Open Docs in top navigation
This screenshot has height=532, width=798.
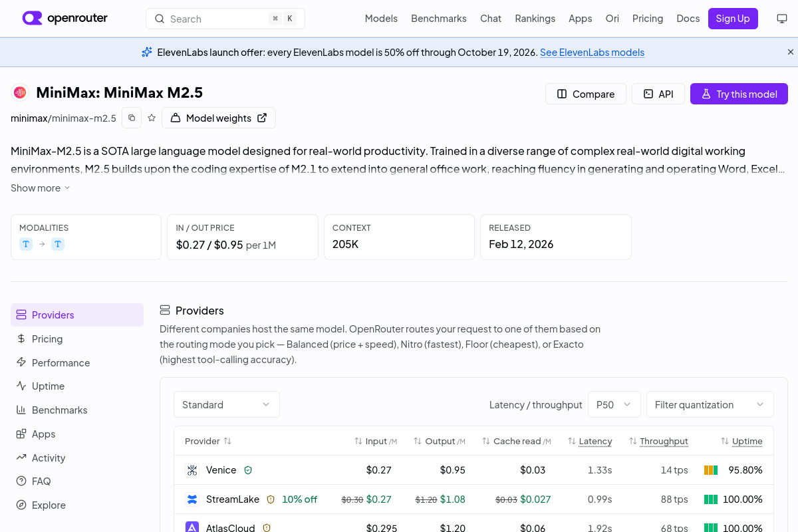688,19
